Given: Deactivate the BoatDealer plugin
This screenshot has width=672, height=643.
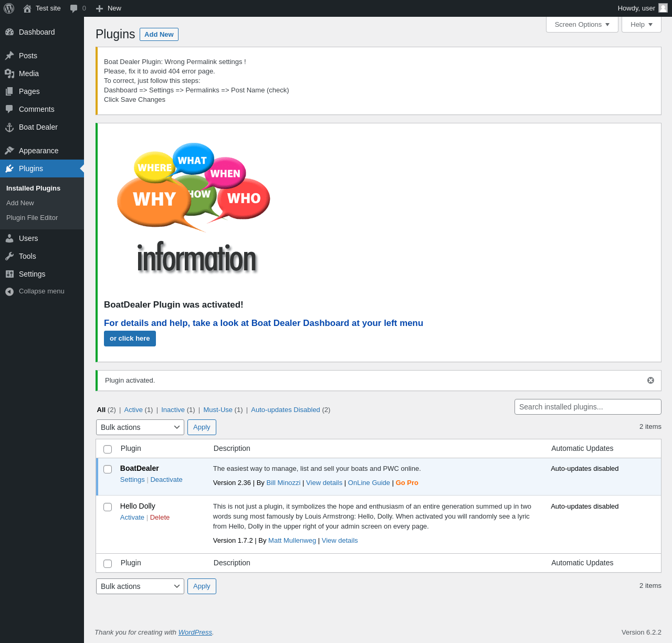Looking at the screenshot, I should [x=166, y=480].
